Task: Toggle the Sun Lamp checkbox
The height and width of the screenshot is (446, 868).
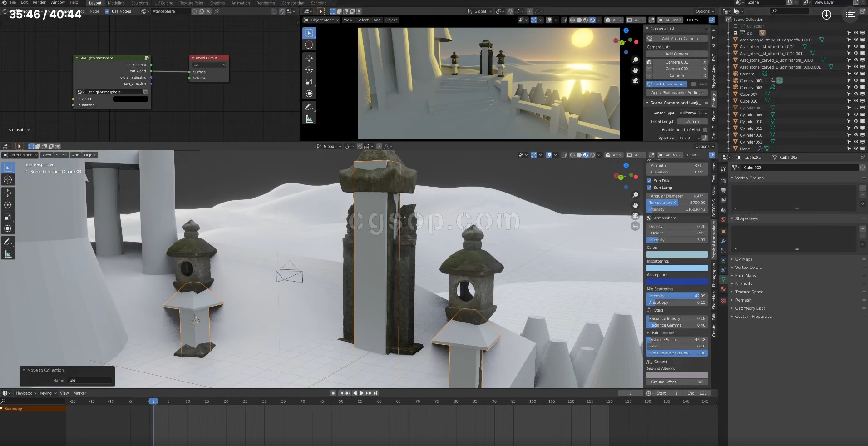Action: (x=649, y=188)
